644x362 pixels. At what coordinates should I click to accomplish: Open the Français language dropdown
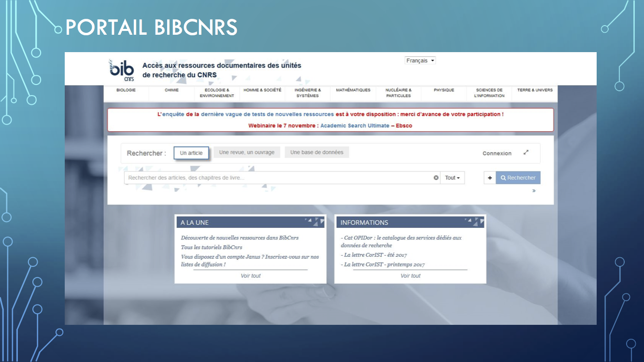point(420,60)
